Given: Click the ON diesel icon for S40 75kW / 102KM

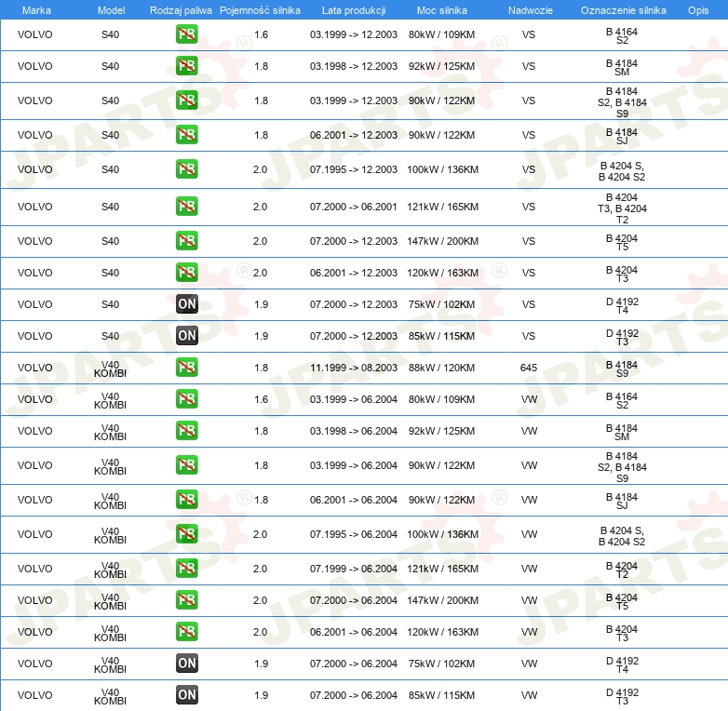Looking at the screenshot, I should 186,304.
